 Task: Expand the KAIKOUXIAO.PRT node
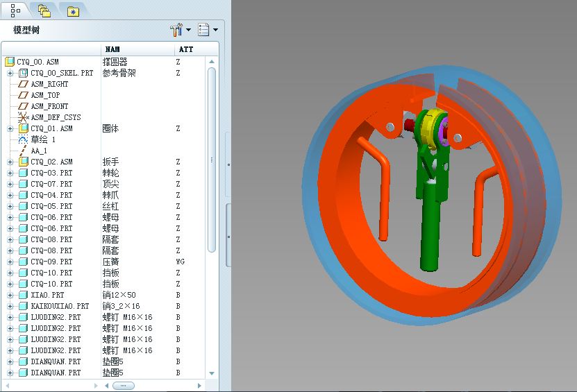10,306
